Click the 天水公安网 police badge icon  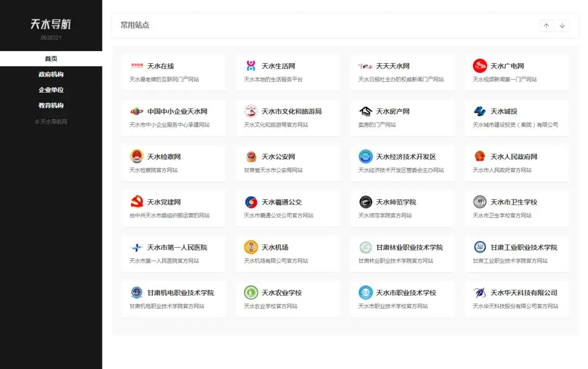click(251, 156)
